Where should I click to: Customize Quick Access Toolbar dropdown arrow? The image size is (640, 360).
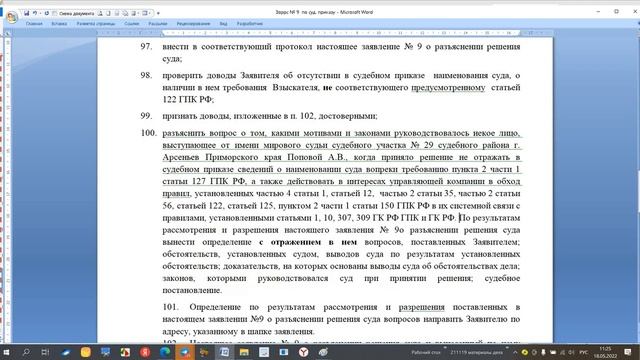pos(158,13)
